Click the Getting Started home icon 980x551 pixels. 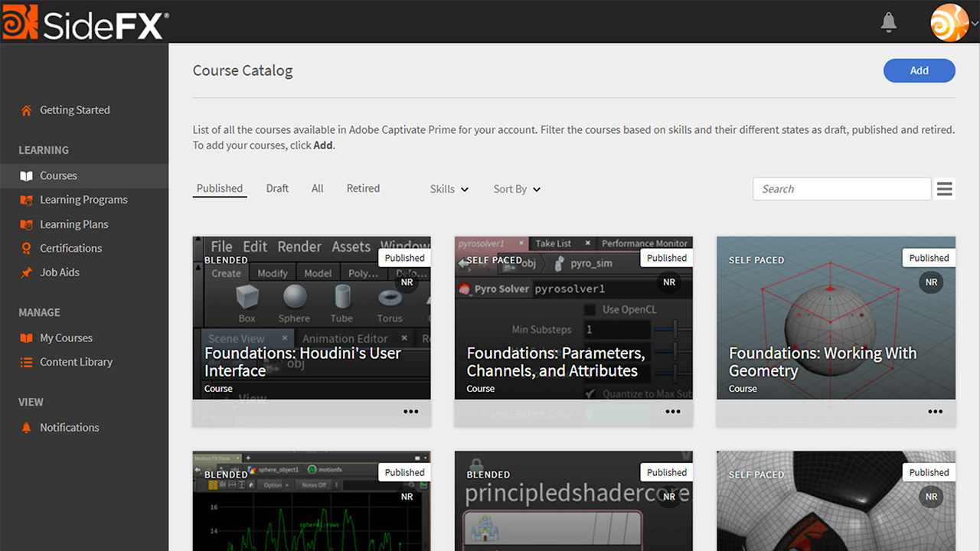click(27, 110)
